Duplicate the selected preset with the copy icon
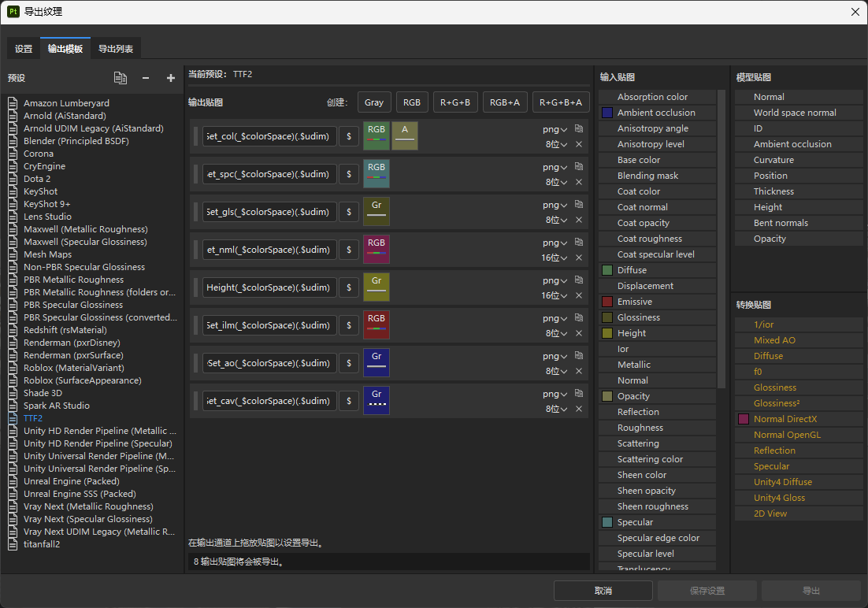This screenshot has height=608, width=868. coord(120,78)
